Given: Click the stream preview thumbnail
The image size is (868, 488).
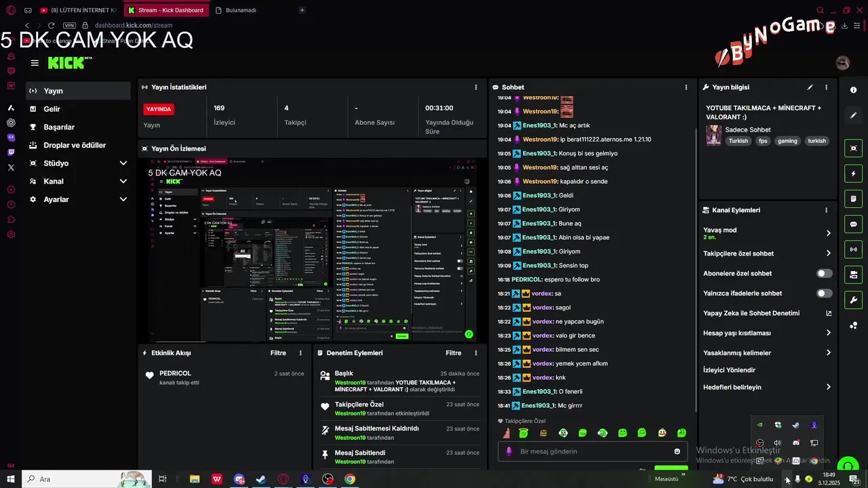Looking at the screenshot, I should click(313, 250).
